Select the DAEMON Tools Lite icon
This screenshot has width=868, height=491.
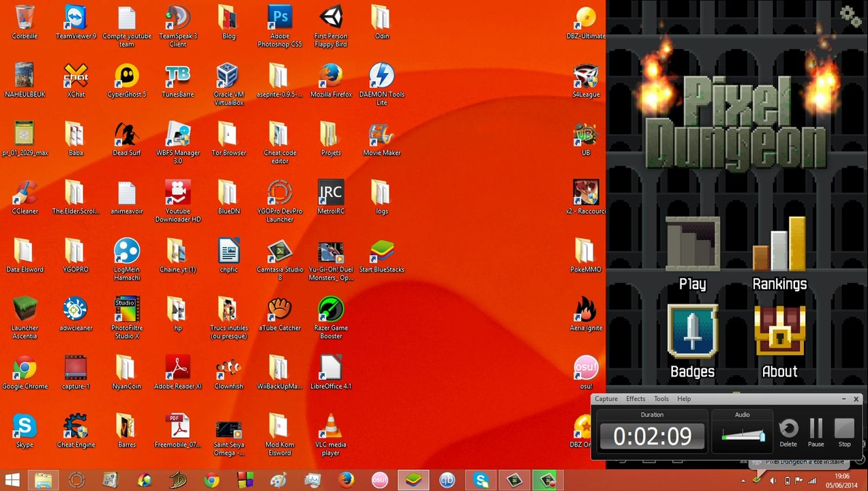382,76
